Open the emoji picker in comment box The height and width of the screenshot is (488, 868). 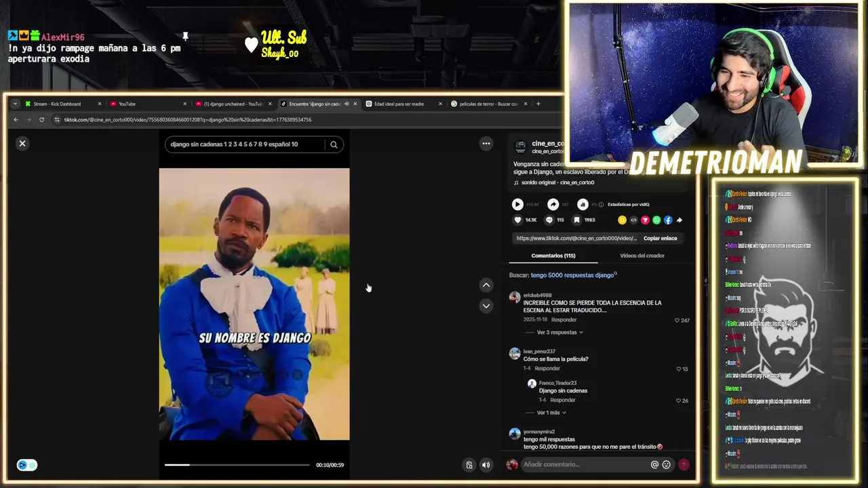666,464
